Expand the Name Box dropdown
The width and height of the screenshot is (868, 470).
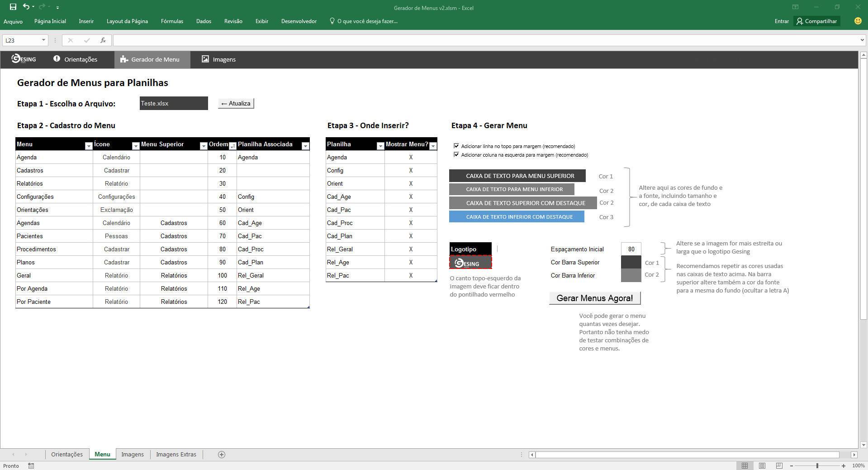pos(43,40)
